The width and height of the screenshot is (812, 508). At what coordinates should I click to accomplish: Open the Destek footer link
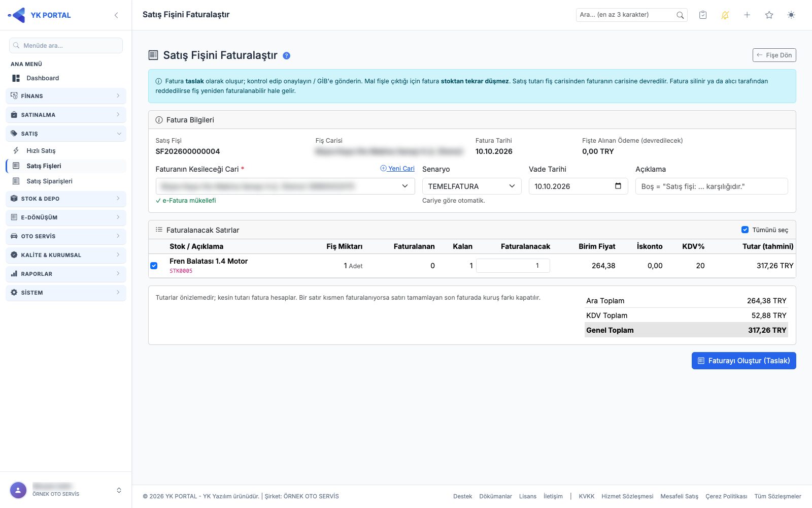[462, 496]
